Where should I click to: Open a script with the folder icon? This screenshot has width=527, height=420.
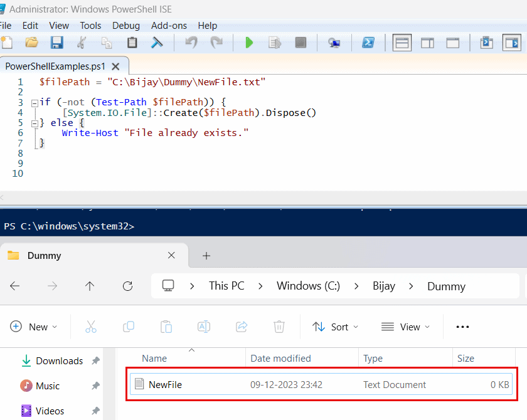[31, 43]
